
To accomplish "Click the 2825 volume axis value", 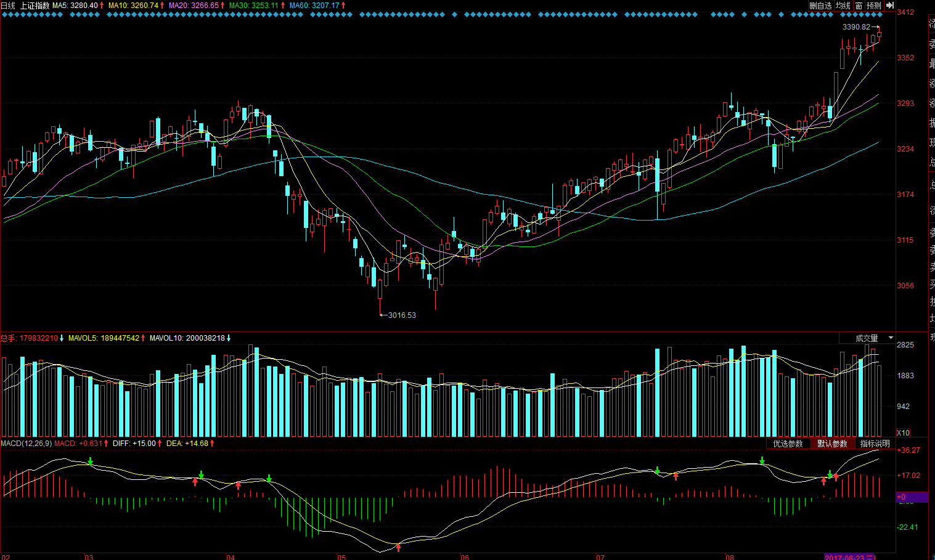I will [x=905, y=345].
